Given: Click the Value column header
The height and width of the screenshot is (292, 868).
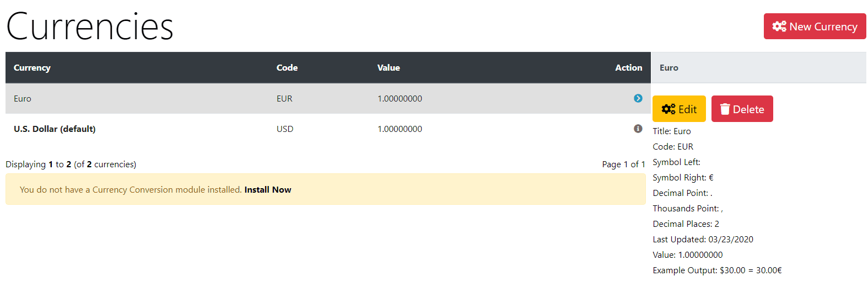Looking at the screenshot, I should click(x=389, y=67).
